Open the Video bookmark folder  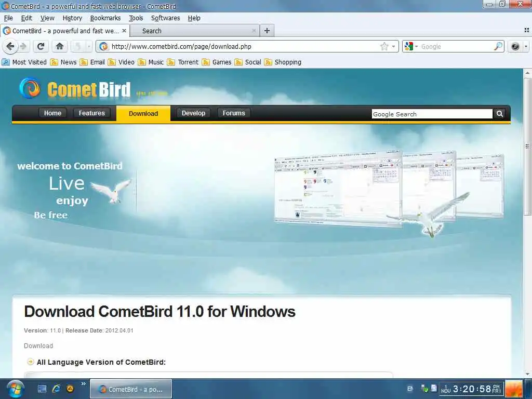click(121, 62)
